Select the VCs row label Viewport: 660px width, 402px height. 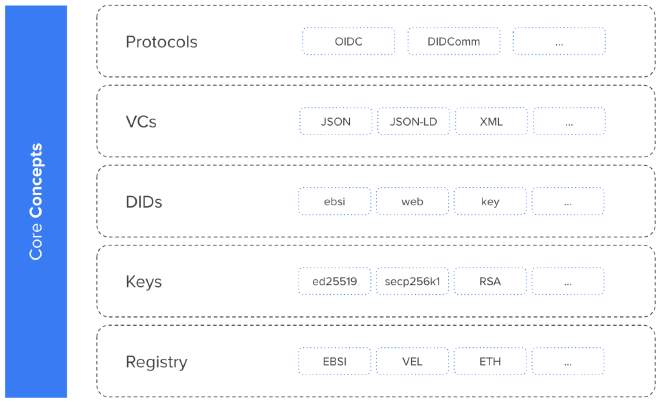click(141, 122)
